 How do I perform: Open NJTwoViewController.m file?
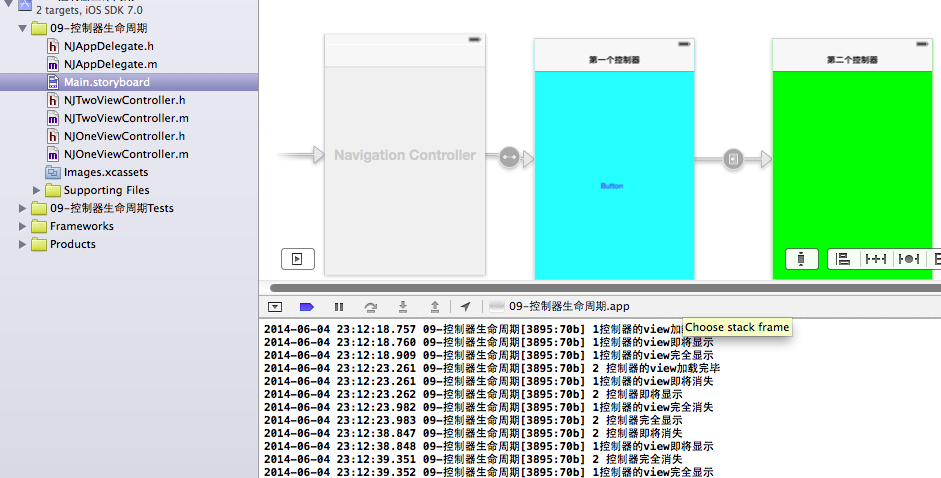[x=126, y=118]
